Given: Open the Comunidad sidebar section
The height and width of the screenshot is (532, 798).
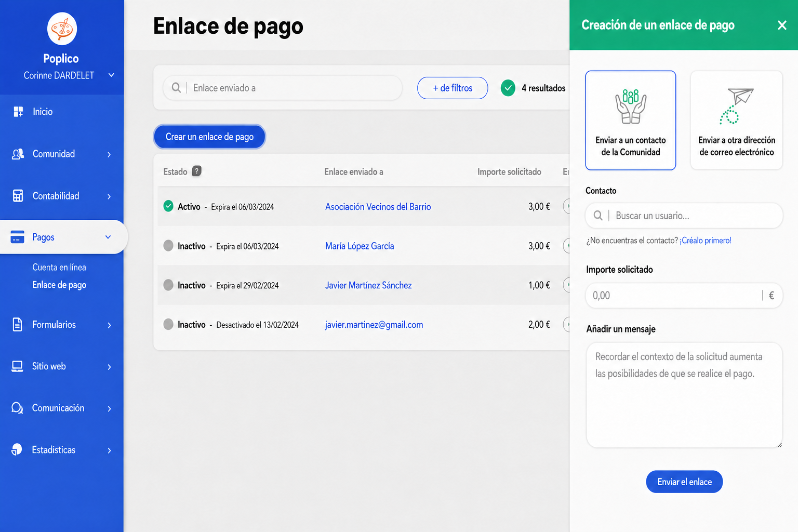Looking at the screenshot, I should (54, 154).
